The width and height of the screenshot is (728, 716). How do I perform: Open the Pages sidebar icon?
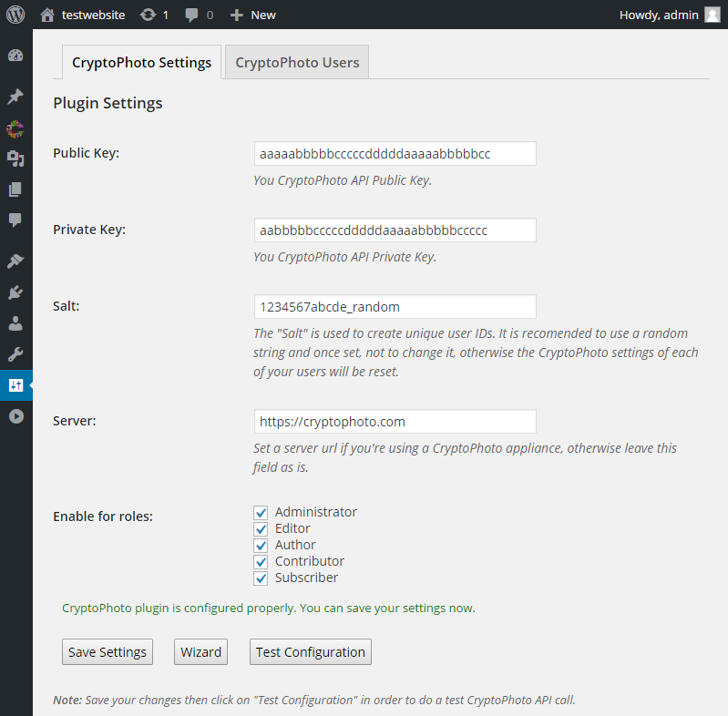(15, 189)
